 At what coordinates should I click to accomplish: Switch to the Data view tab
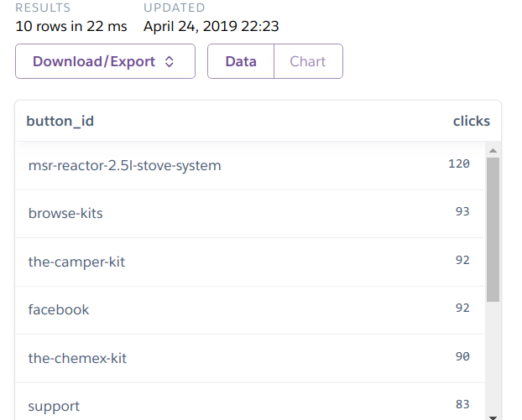tap(241, 61)
